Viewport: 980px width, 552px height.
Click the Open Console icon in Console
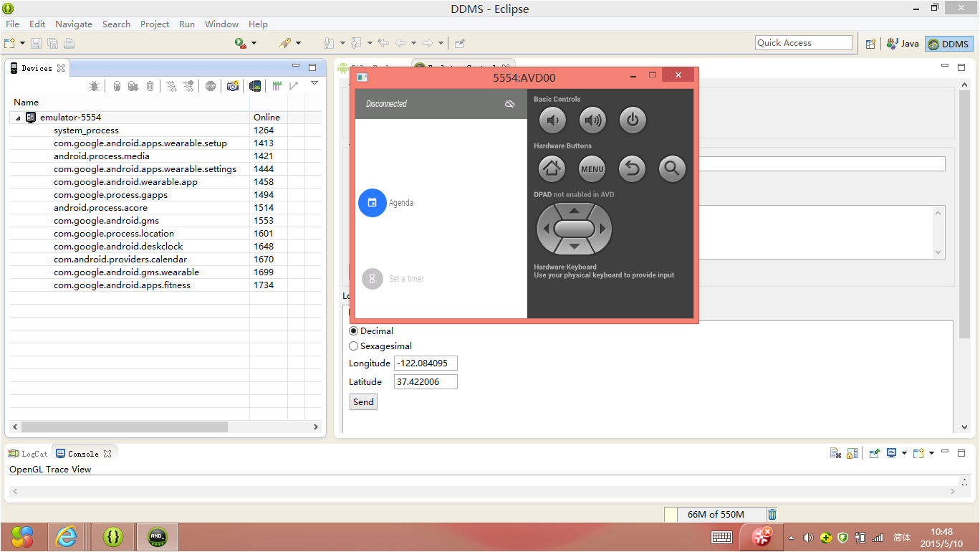(x=919, y=453)
